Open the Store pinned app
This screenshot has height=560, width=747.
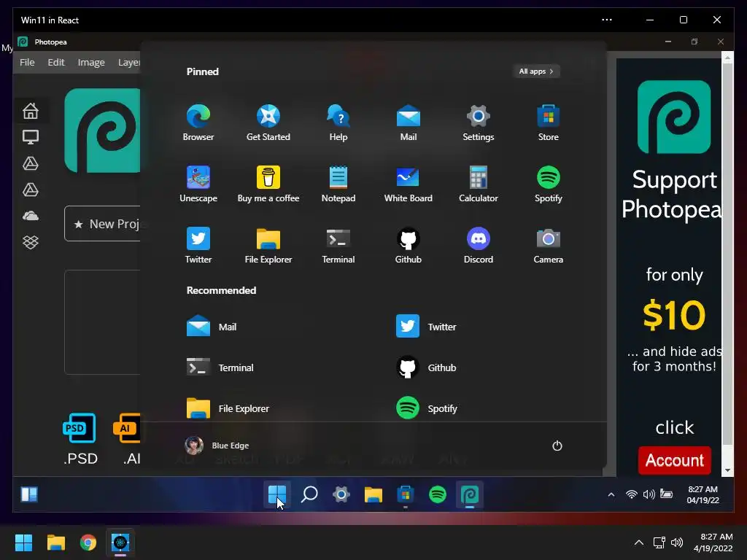point(549,122)
